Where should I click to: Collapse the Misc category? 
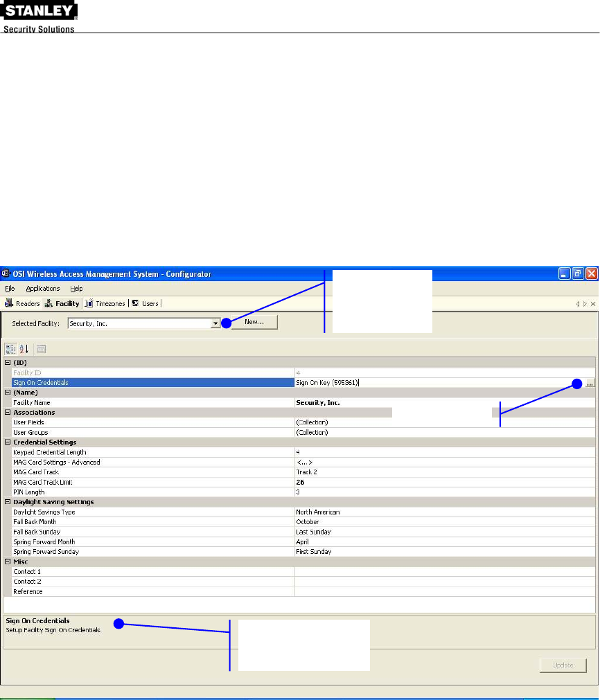tap(8, 562)
